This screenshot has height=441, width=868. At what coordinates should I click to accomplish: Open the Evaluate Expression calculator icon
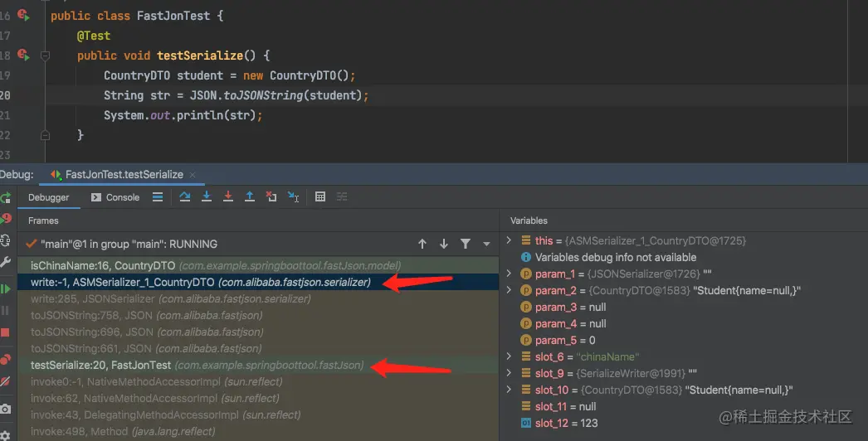coord(320,197)
